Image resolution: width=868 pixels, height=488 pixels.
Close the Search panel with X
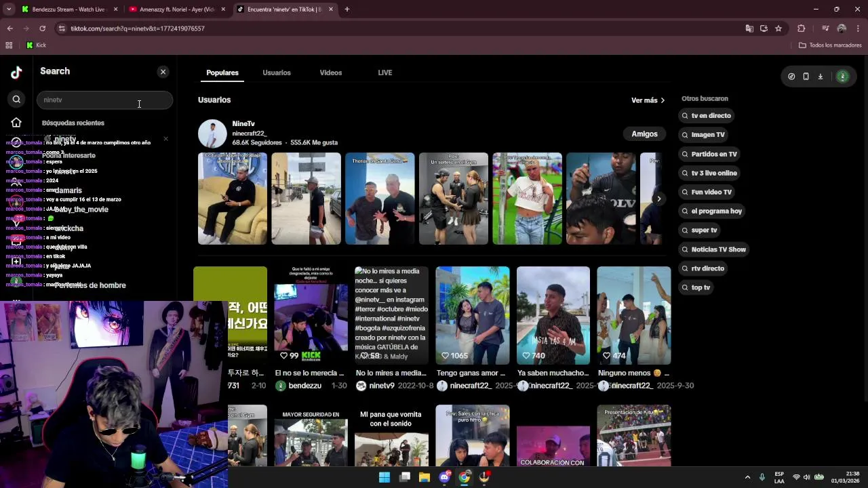pos(163,72)
